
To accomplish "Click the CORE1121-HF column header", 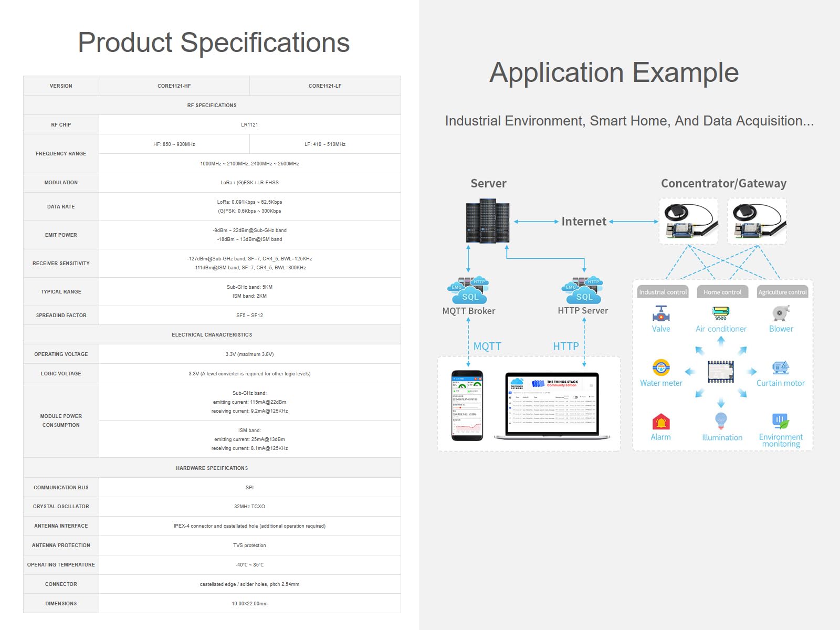I will (x=174, y=86).
